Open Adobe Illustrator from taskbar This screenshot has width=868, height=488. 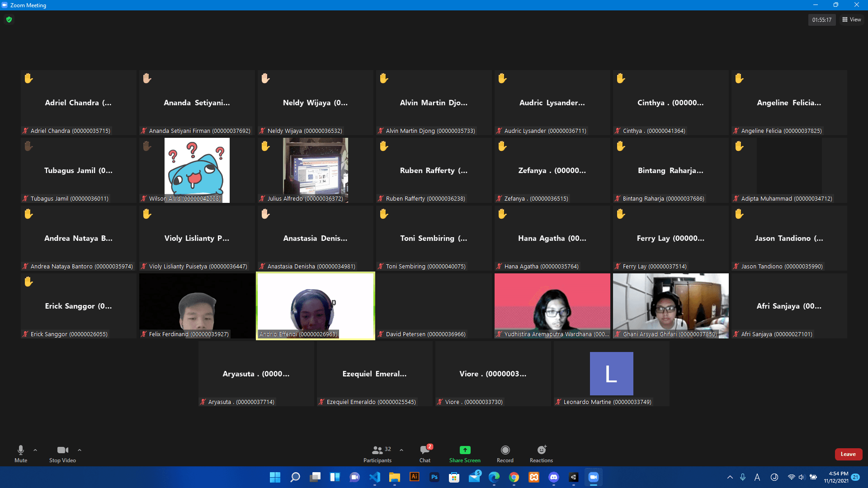414,477
